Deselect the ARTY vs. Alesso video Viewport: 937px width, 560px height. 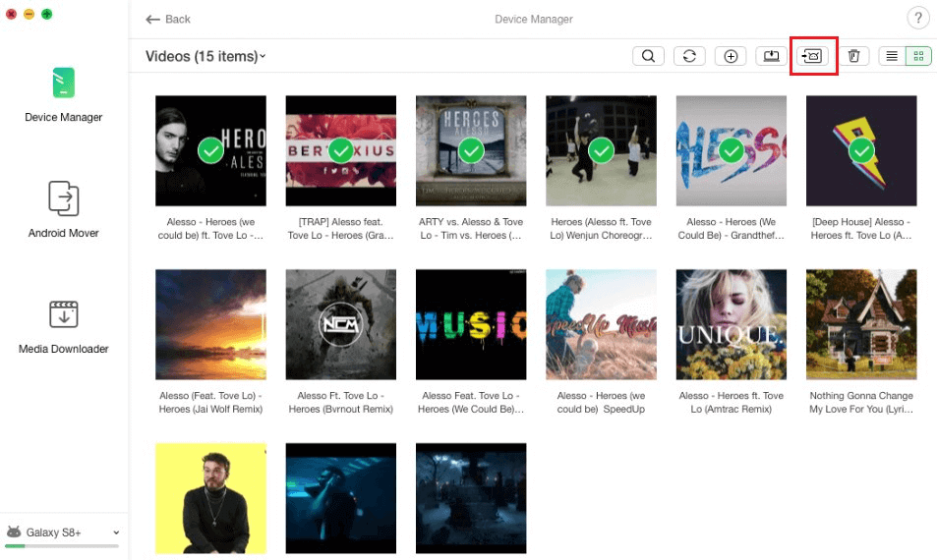tap(471, 150)
